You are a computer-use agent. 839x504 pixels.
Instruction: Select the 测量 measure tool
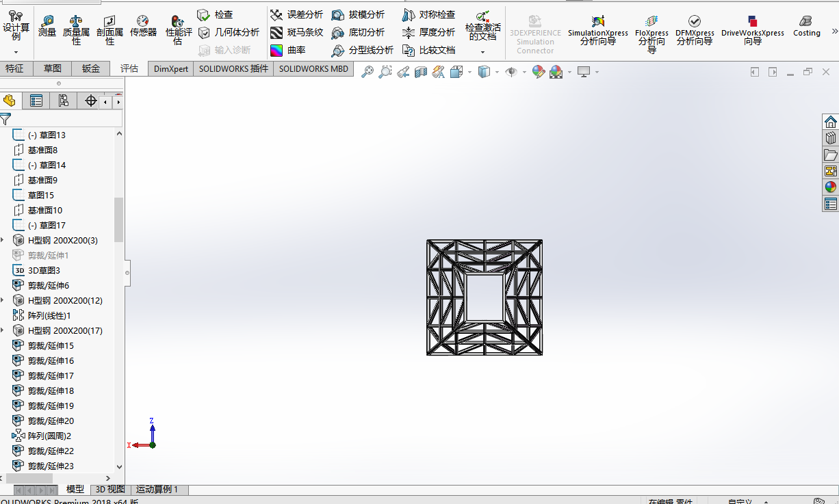47,26
